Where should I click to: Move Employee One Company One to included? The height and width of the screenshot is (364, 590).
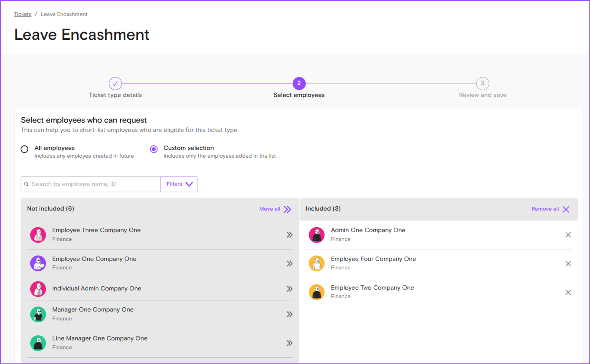point(290,263)
